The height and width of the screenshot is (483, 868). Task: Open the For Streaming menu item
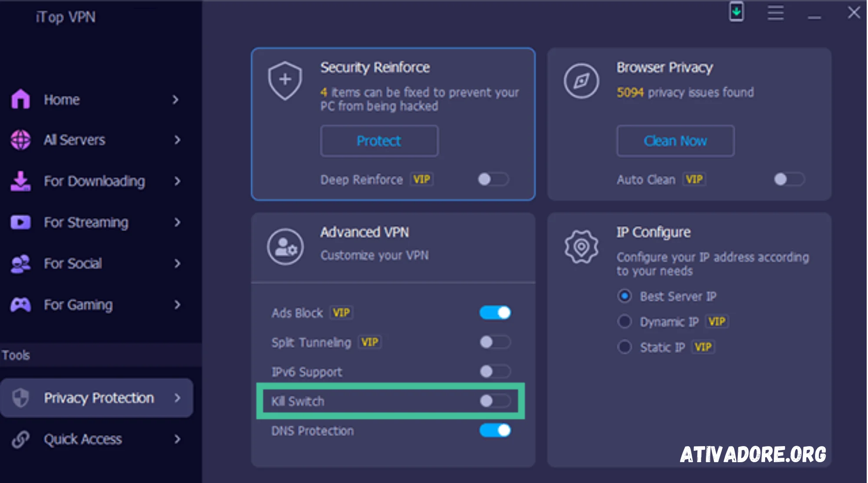coord(96,222)
